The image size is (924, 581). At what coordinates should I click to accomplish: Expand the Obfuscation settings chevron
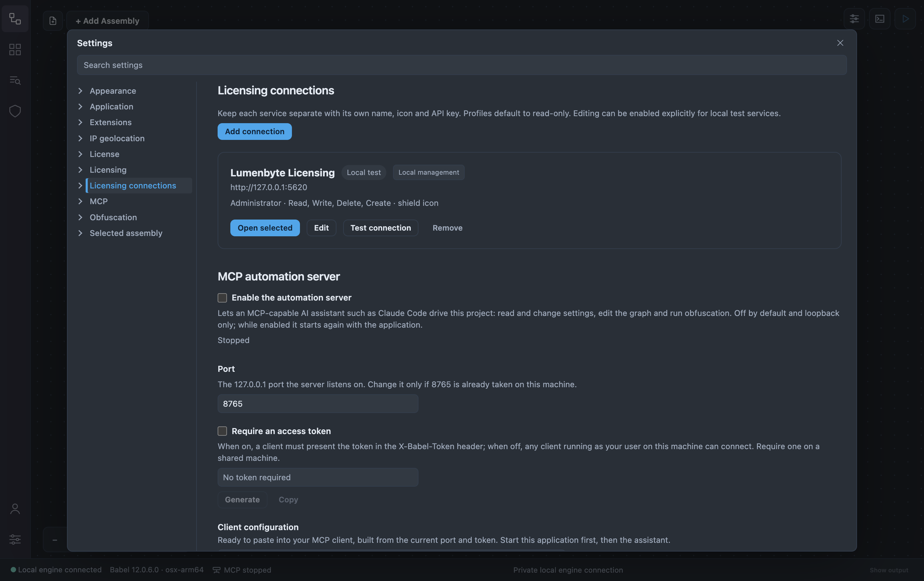click(80, 218)
